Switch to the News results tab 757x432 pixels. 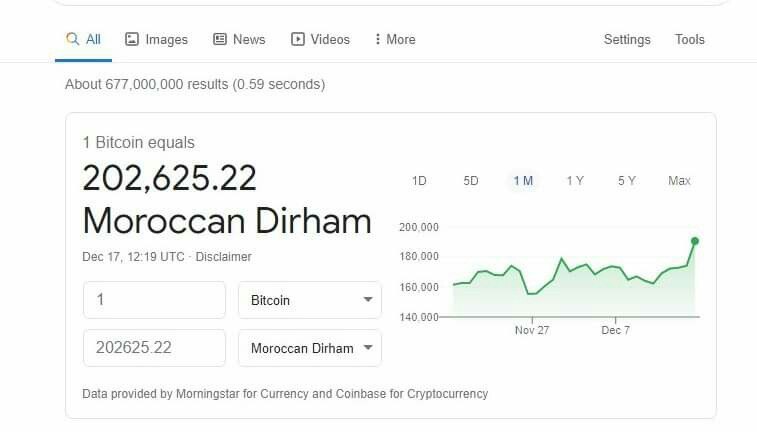point(239,39)
